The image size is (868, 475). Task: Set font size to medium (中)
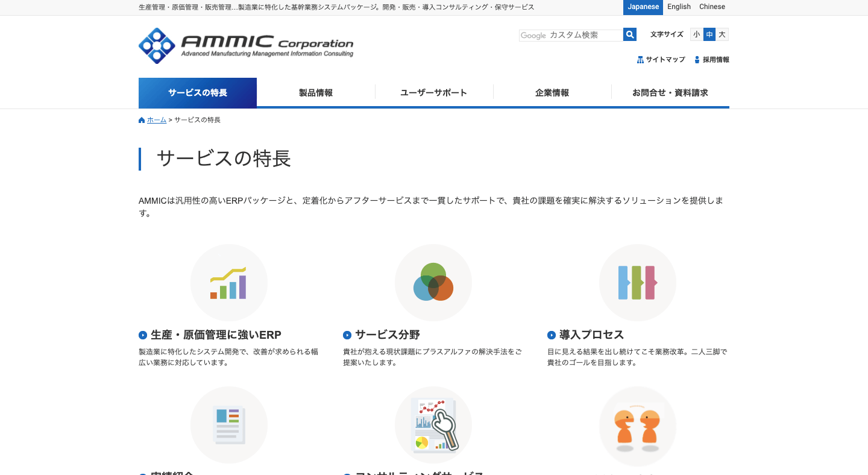[x=709, y=34]
